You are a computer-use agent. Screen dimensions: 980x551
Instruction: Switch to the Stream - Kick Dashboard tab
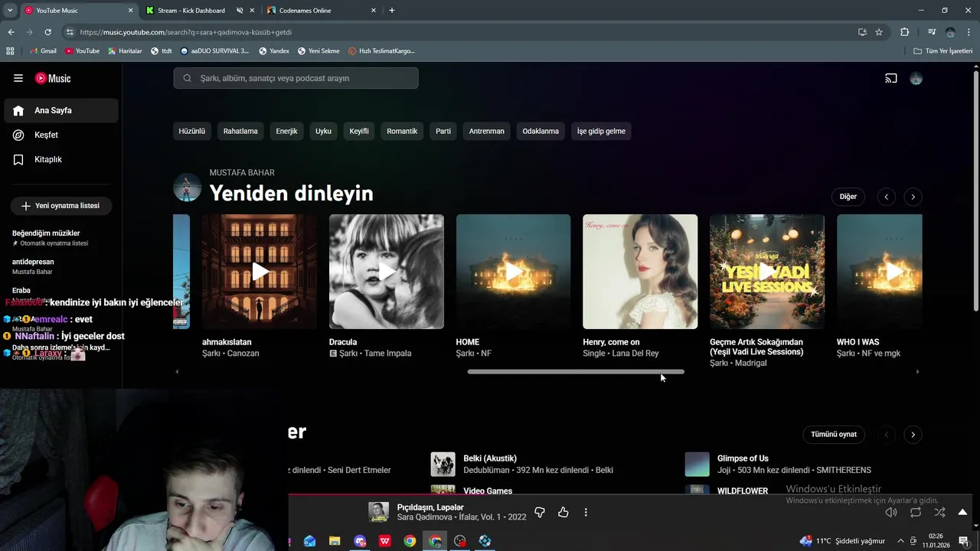(191, 11)
